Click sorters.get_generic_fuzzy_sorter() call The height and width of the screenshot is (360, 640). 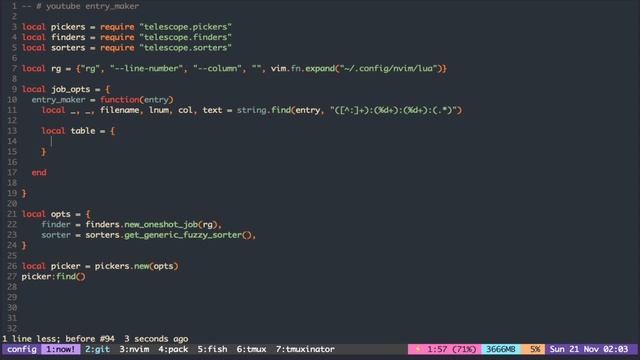[x=169, y=235]
